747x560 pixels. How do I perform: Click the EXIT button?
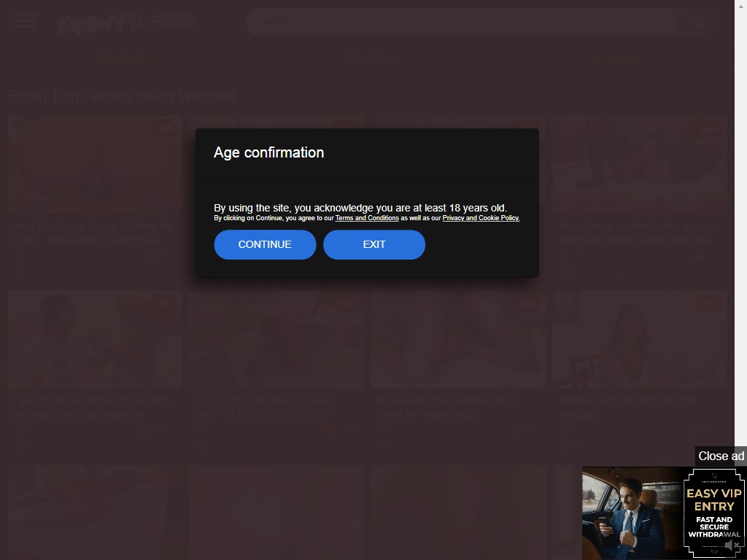374,244
